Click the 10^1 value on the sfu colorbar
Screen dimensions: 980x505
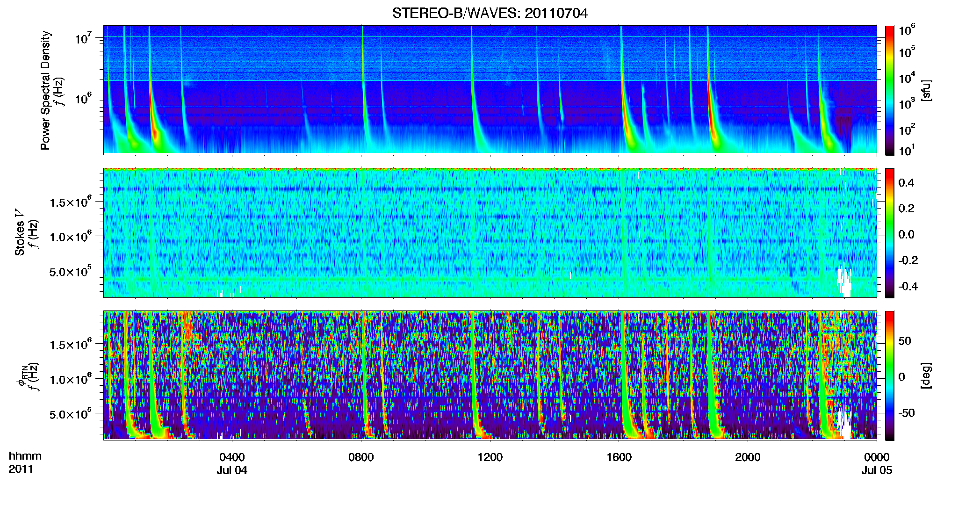(907, 150)
